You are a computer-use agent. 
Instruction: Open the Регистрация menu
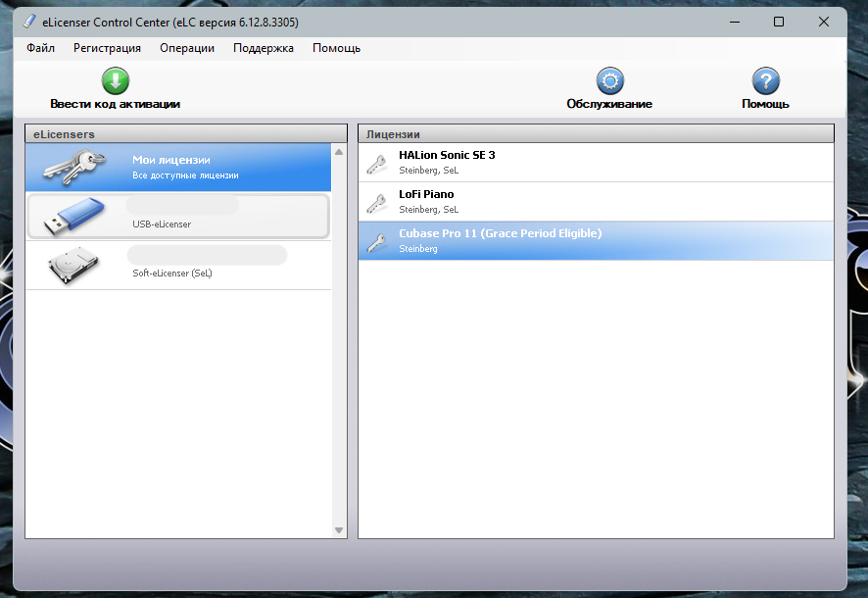108,48
